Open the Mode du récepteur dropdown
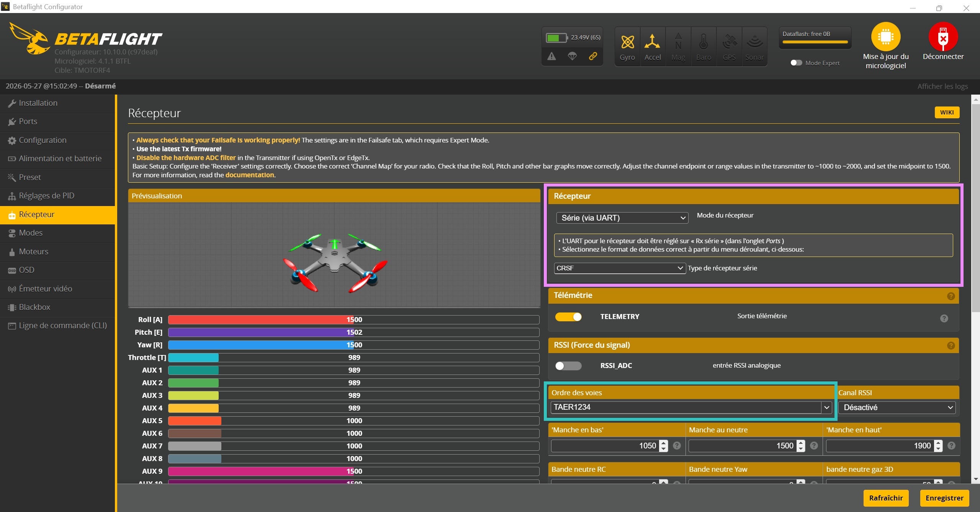Viewport: 980px width, 512px height. coord(622,218)
